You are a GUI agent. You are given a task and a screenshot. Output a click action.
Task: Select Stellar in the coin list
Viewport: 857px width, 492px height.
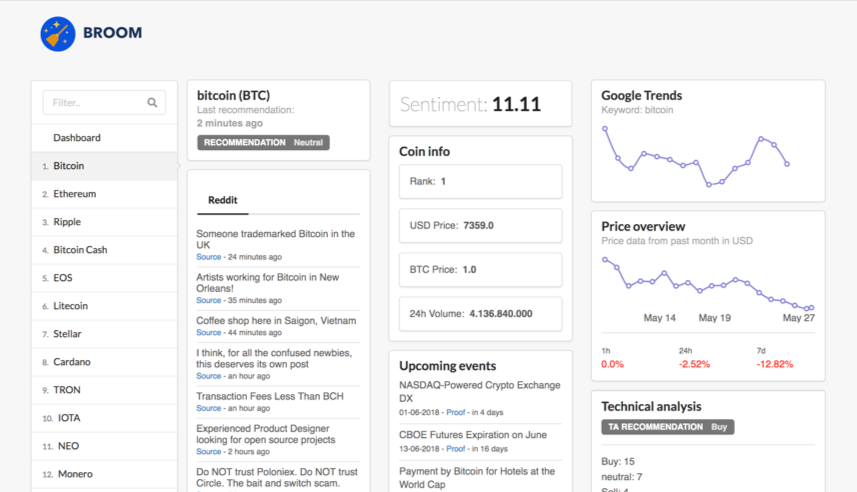click(x=104, y=333)
